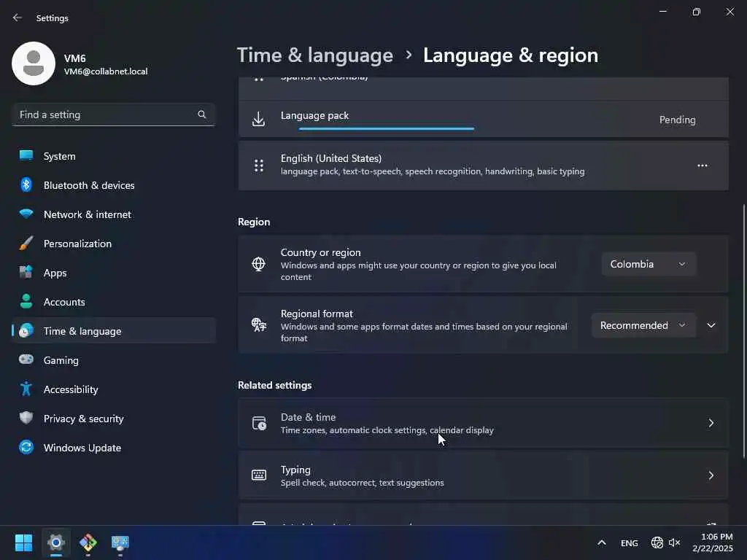
Task: Open Typing settings via its chevron
Action: 711,475
